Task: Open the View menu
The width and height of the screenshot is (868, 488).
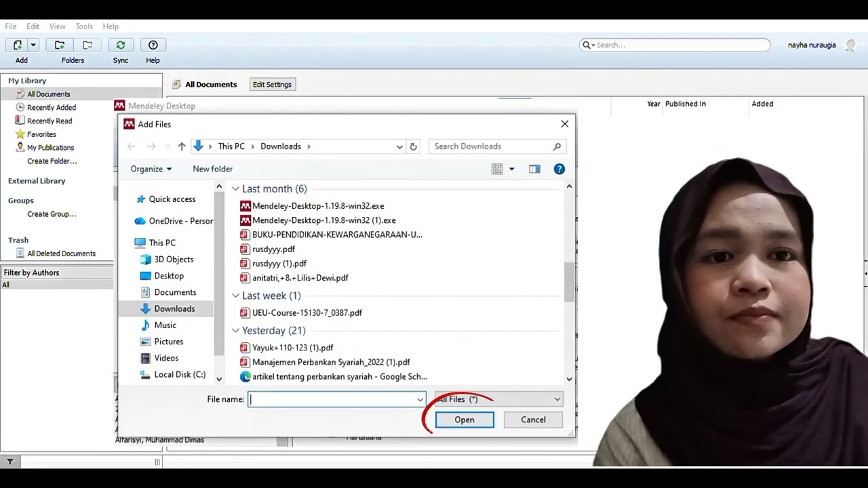Action: [57, 26]
